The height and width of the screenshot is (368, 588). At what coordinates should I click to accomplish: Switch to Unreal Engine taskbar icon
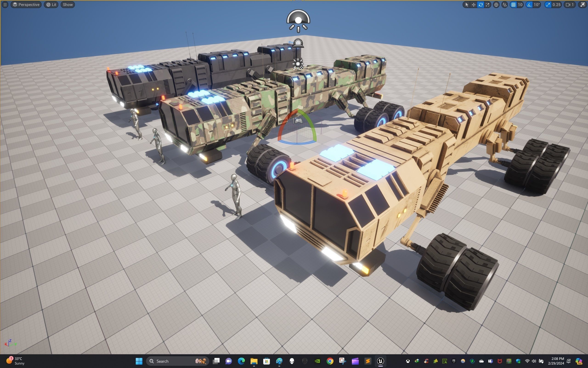click(380, 361)
